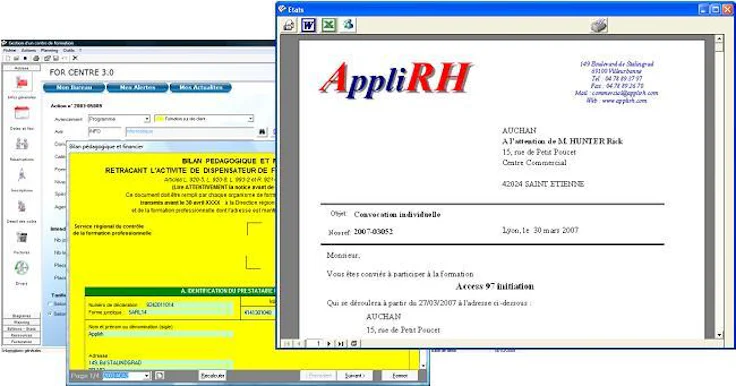Click the Forme juridique field in Bilan form
736x386 pixels.
click(180, 312)
